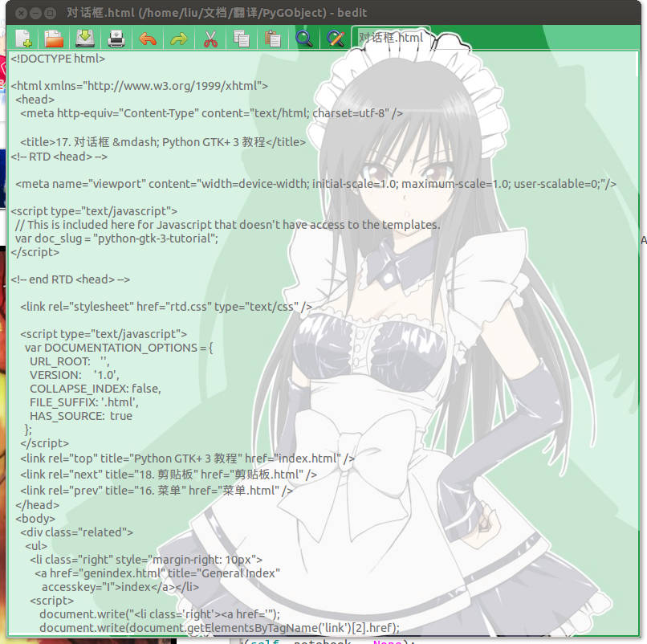
Task: Click the "document.write("<li class='right'><a href='");" line
Action: click(160, 614)
